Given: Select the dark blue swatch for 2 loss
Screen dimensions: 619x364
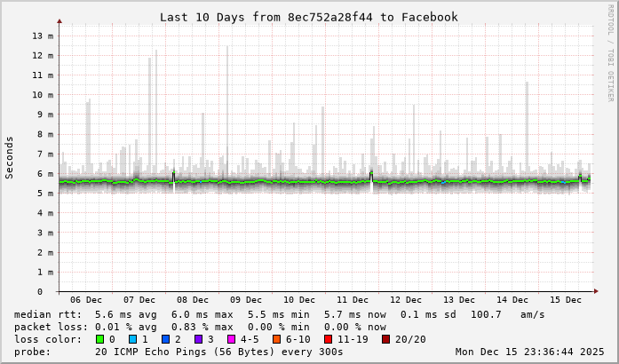Looking at the screenshot, I should [x=165, y=339].
